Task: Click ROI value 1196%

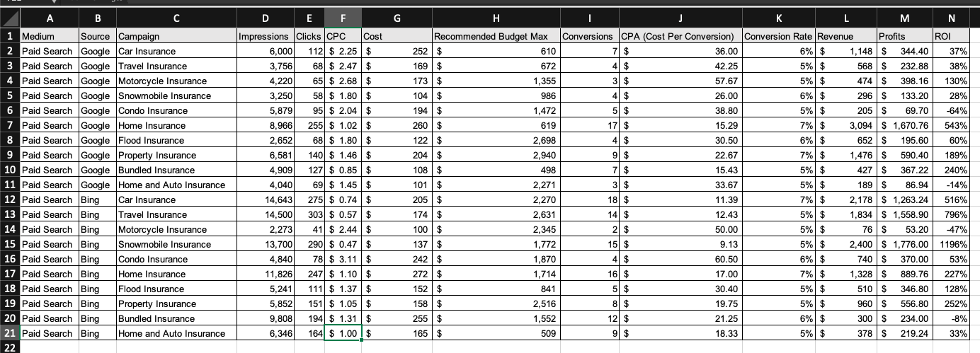Action: pyautogui.click(x=952, y=244)
